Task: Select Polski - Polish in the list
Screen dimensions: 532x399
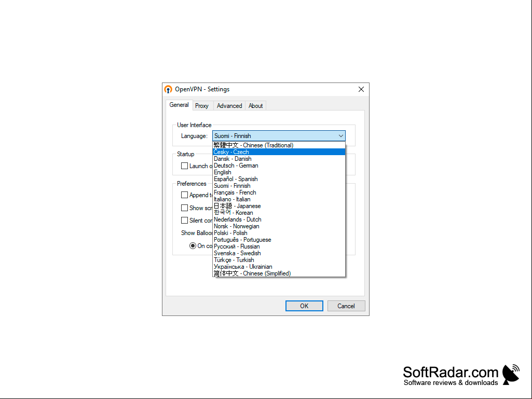Action: pos(279,233)
